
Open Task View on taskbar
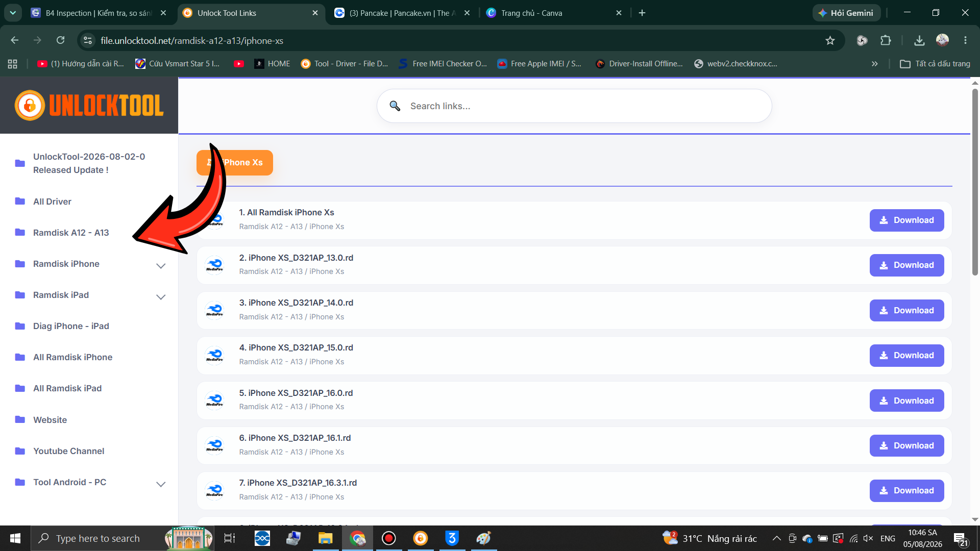(x=230, y=538)
